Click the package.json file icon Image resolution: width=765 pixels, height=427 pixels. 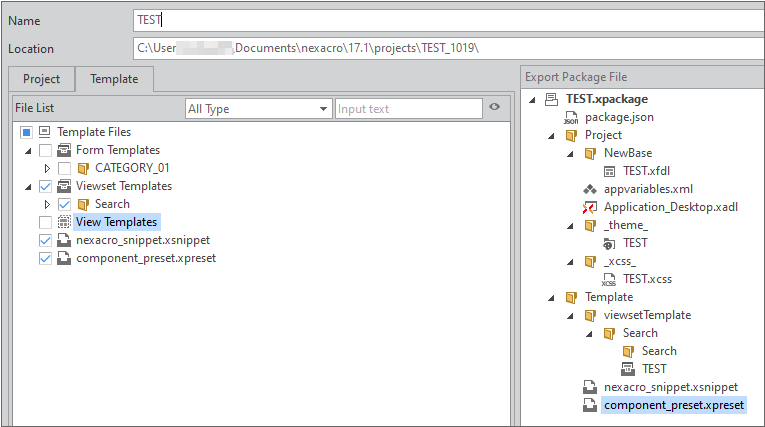pyautogui.click(x=571, y=117)
